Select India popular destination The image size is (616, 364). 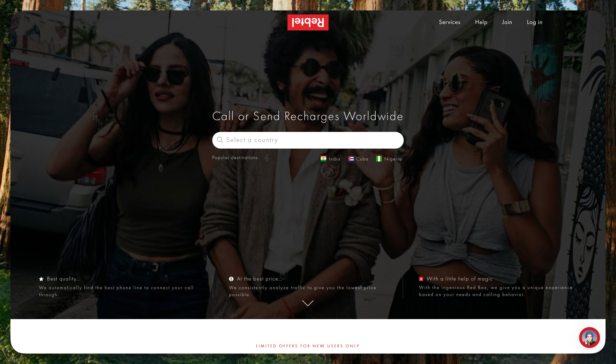[334, 159]
